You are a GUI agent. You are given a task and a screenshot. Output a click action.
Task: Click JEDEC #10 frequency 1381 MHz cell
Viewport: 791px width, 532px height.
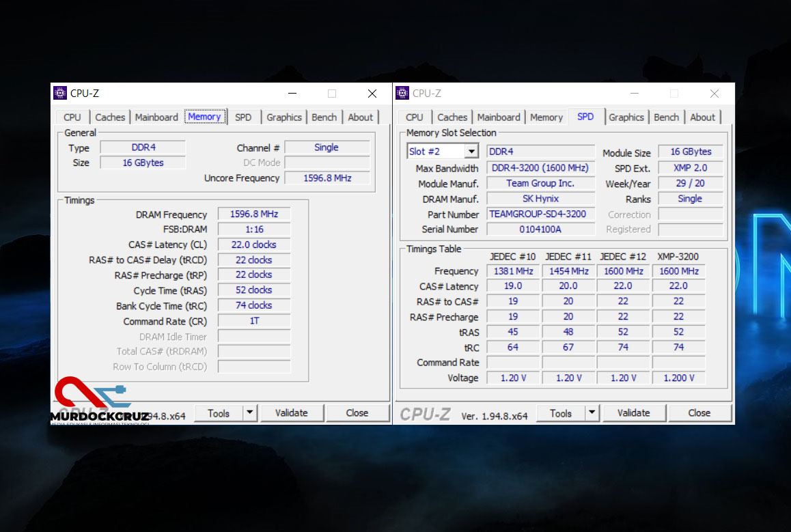tap(513, 271)
